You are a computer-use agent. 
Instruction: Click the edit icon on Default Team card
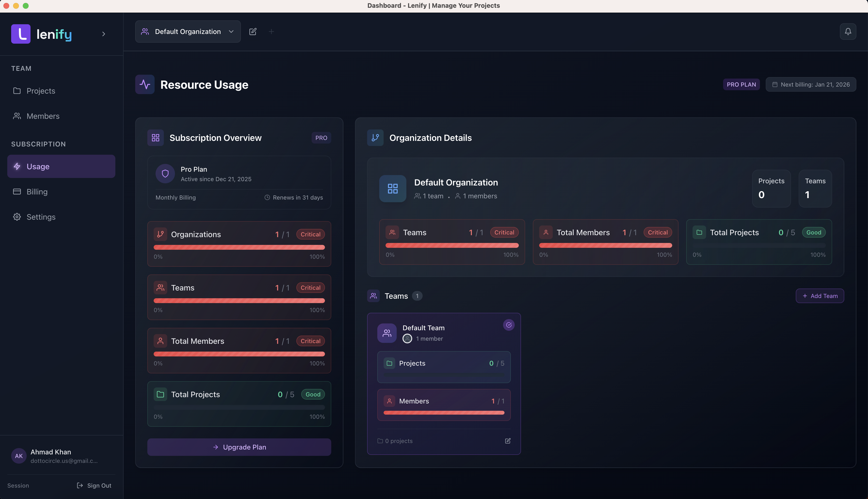click(508, 441)
